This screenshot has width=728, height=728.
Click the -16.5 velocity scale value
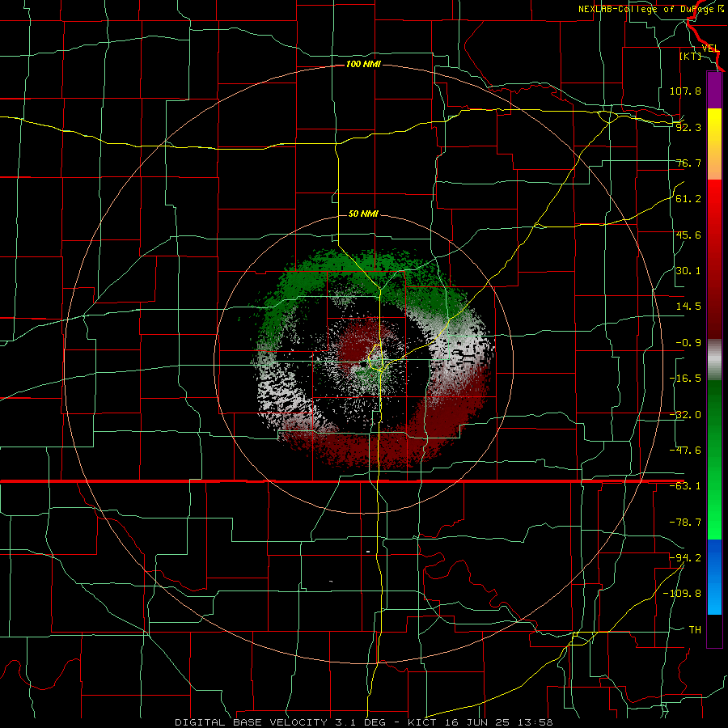point(685,379)
